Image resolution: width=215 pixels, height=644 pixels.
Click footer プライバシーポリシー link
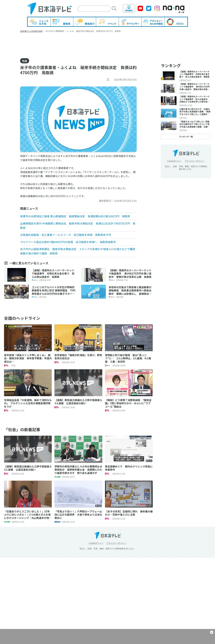116,543
